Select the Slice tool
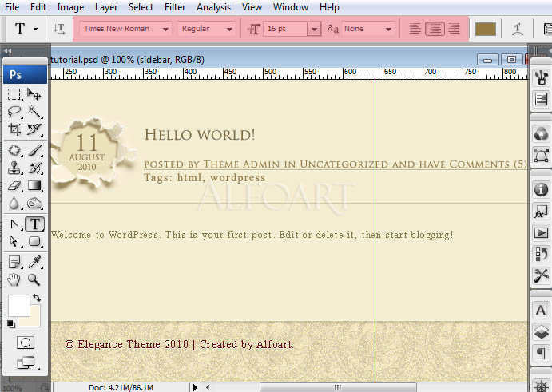This screenshot has height=392, width=552. 34,129
